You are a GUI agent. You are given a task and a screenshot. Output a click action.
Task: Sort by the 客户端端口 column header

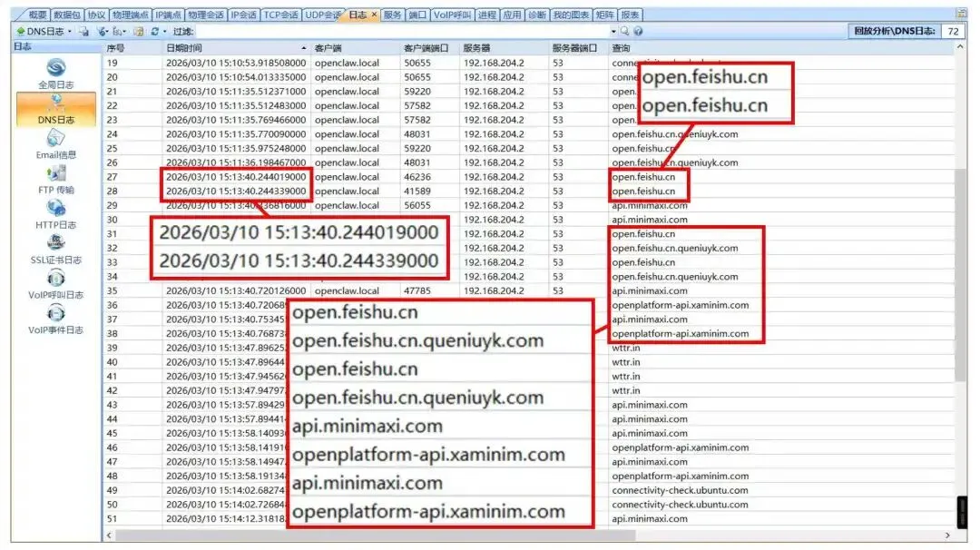429,48
